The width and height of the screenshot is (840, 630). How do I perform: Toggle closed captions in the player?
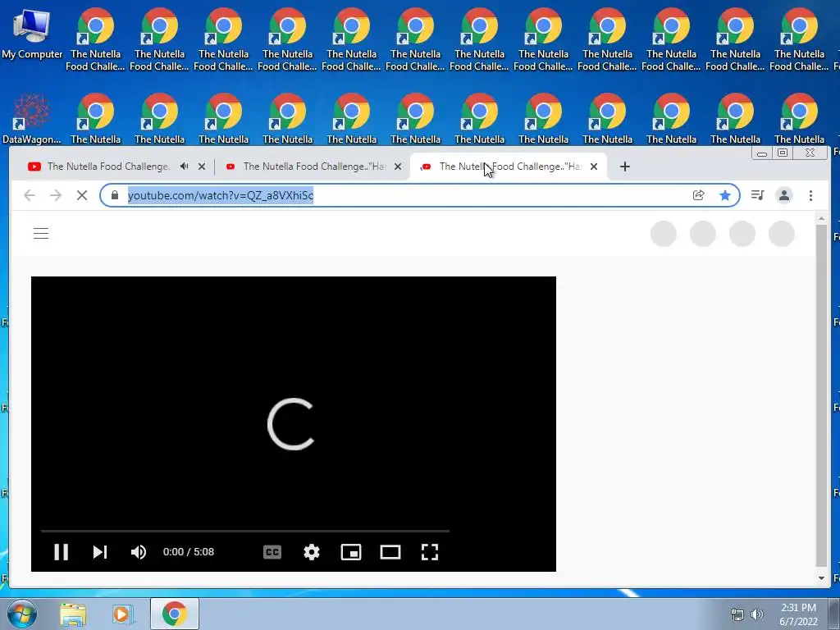click(x=272, y=552)
